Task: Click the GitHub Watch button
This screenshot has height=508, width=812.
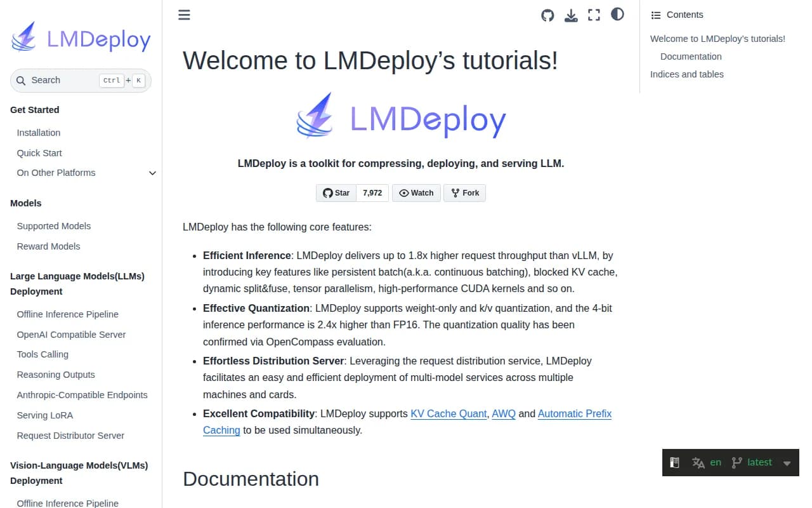Action: click(x=416, y=193)
